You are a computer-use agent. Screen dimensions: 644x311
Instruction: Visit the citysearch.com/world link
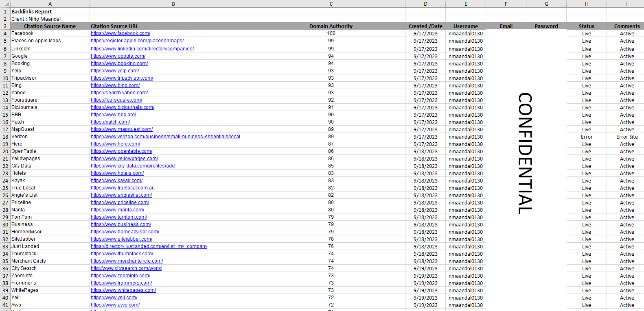coord(126,268)
